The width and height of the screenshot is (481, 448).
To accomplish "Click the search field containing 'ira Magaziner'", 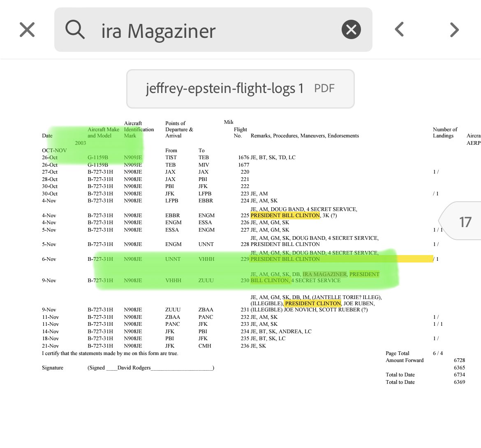I will (x=213, y=30).
